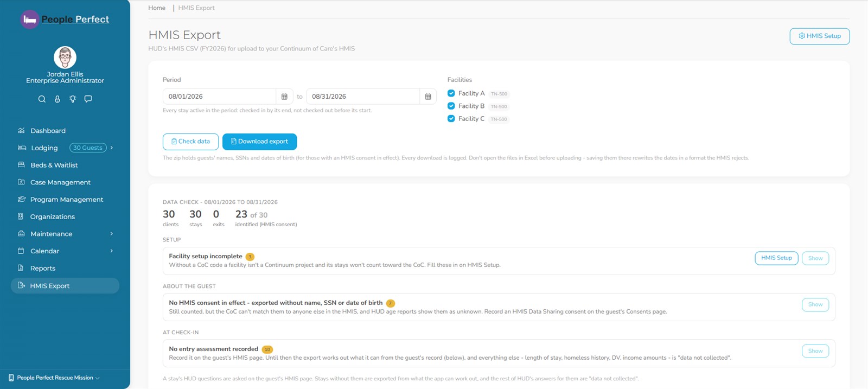Viewport: 868px width, 389px height.
Task: Click the Beds & Waitlist icon
Action: [x=21, y=164]
